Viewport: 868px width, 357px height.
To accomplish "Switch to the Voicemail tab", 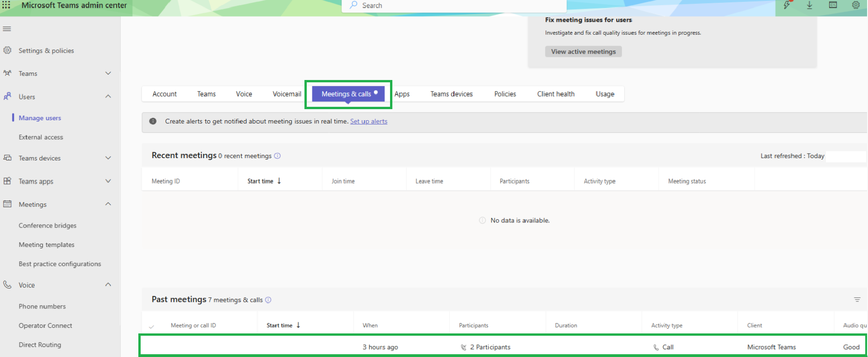I will (287, 94).
